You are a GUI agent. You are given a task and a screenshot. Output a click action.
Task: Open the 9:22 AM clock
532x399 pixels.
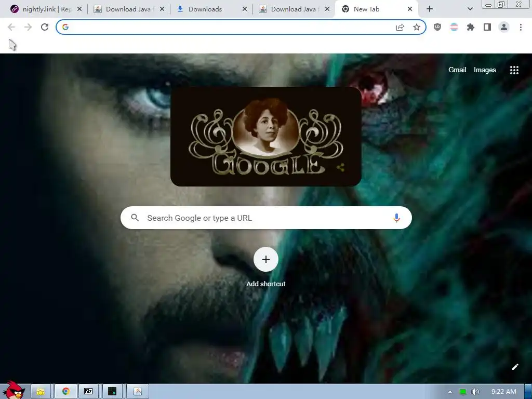[504, 392]
